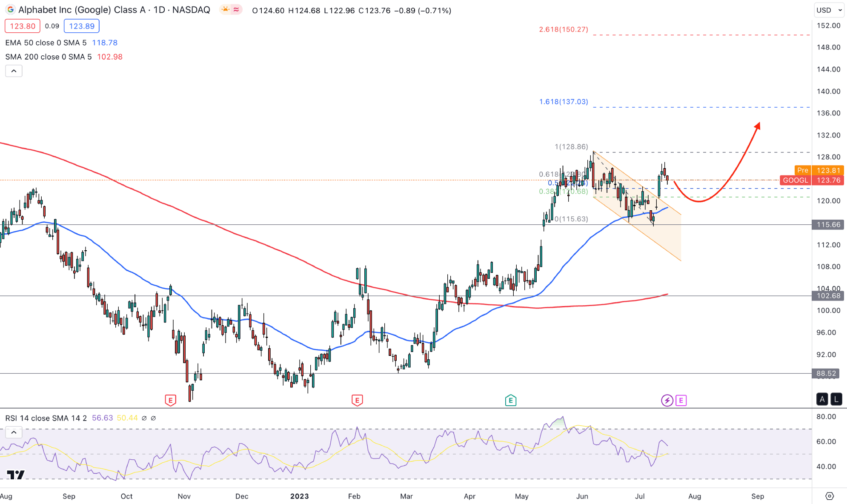The height and width of the screenshot is (504, 847).
Task: Click the 1.618(137.03) Fibonacci label
Action: tap(564, 102)
